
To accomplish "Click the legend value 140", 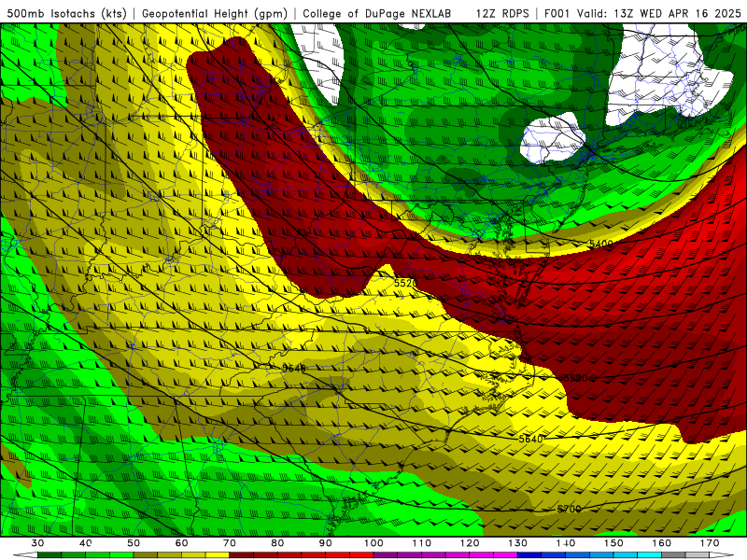I will point(566,543).
